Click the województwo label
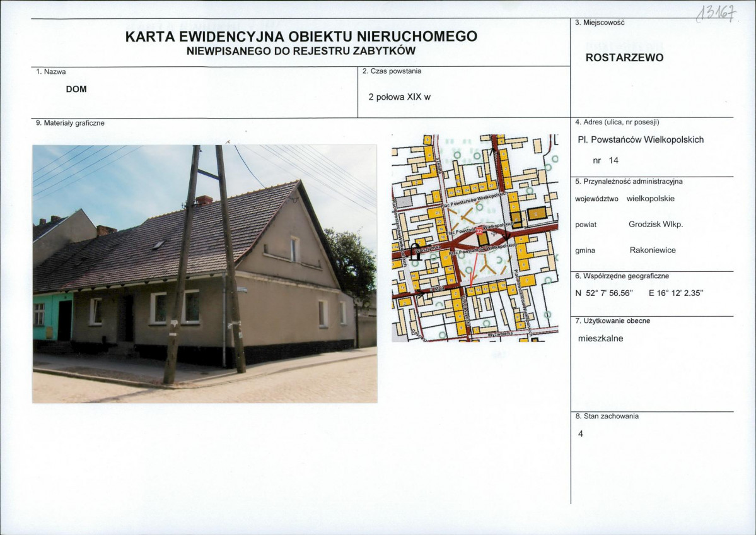The width and height of the screenshot is (756, 535). [x=596, y=199]
